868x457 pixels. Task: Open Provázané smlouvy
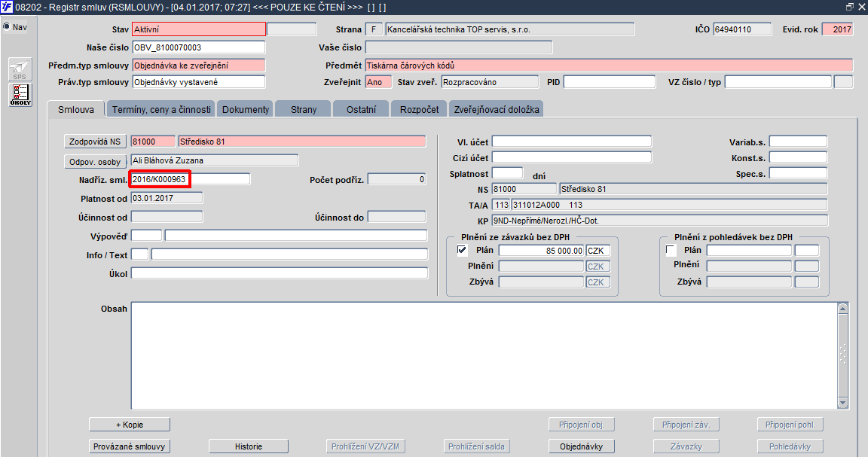pos(130,446)
